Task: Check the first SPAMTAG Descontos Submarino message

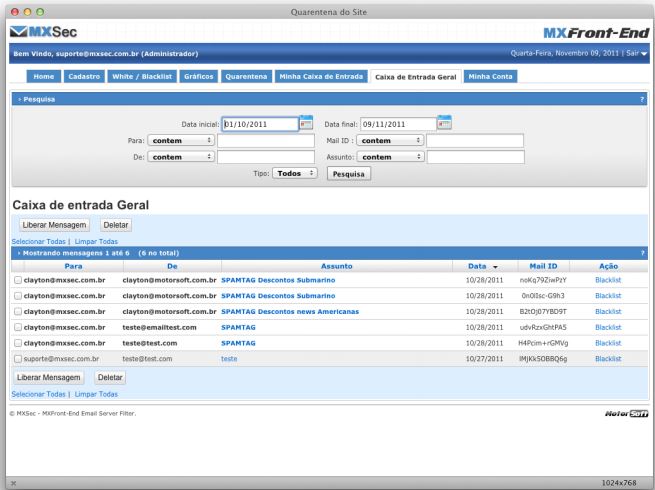Action: point(17,281)
